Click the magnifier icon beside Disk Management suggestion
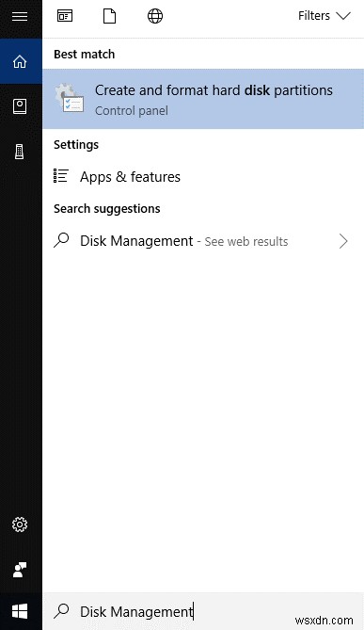Screen dimensions: 364x630 click(61, 240)
